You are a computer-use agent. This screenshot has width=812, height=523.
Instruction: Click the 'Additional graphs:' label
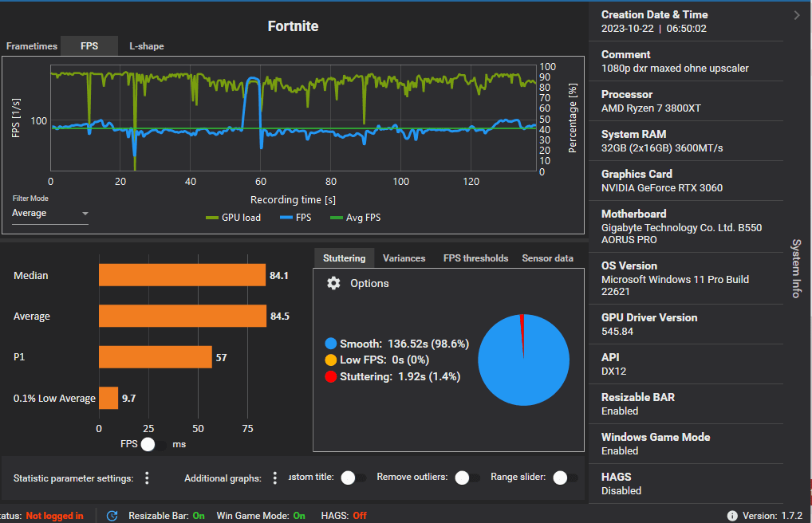pos(223,478)
